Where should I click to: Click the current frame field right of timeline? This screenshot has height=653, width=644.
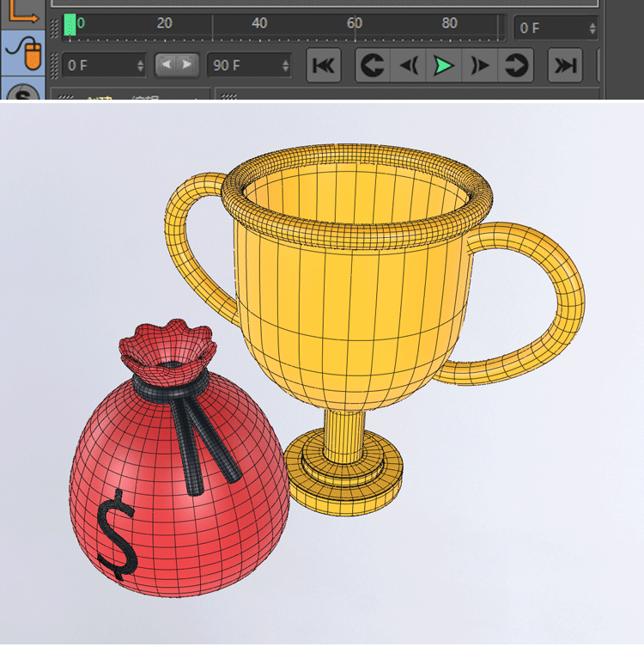(x=548, y=28)
